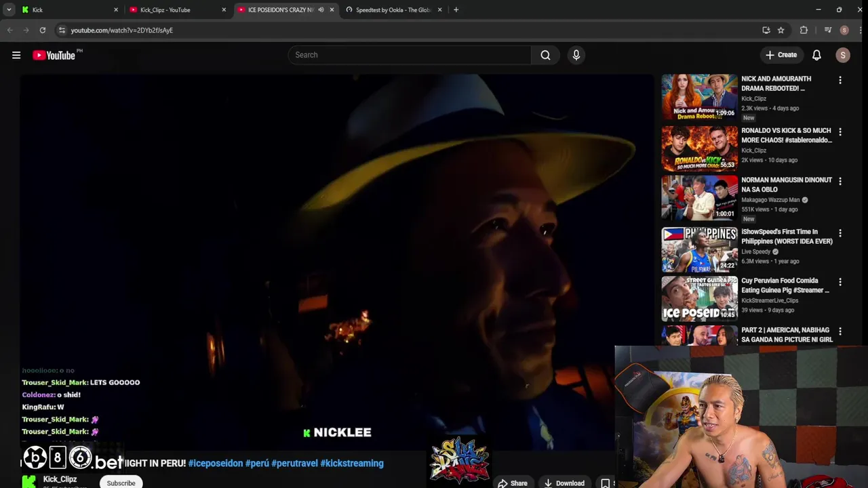Image resolution: width=868 pixels, height=488 pixels.
Task: Run search with magnifier button
Action: [545, 55]
